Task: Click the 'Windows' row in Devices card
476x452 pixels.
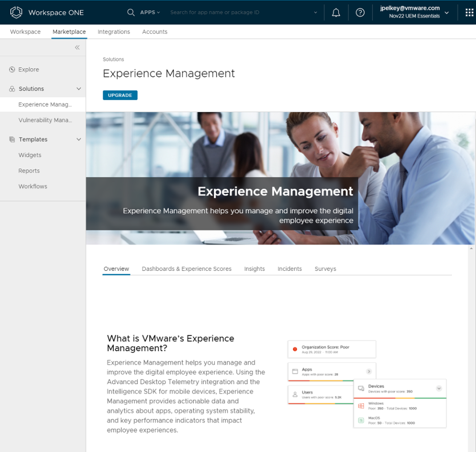Action: (400, 406)
